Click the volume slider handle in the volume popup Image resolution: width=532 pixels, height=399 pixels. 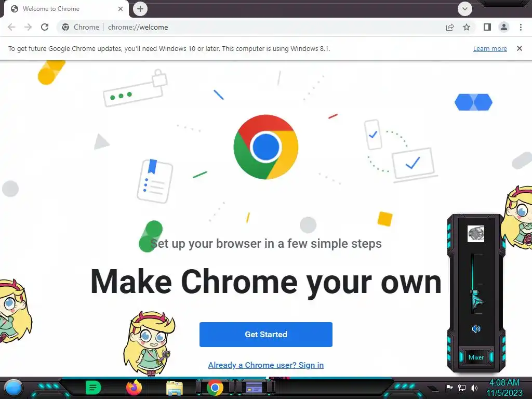(475, 293)
